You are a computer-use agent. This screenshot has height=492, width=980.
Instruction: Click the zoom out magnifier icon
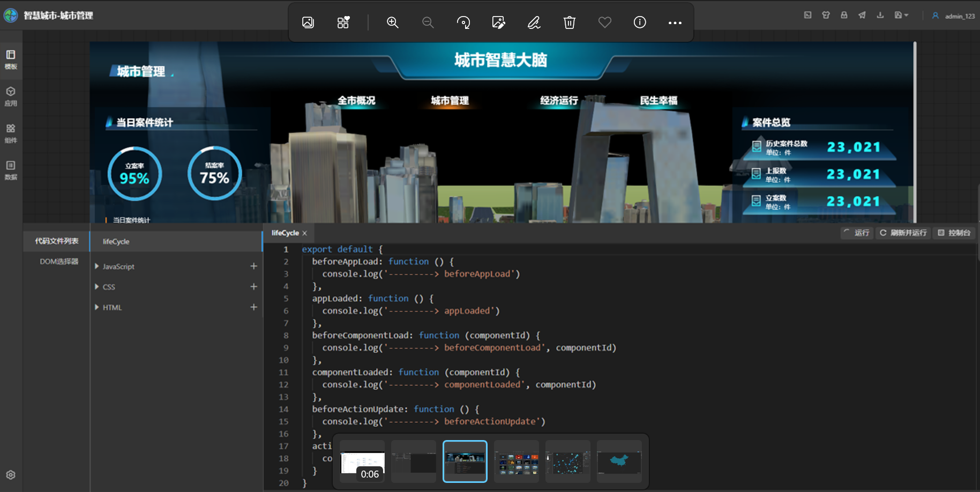coord(428,22)
